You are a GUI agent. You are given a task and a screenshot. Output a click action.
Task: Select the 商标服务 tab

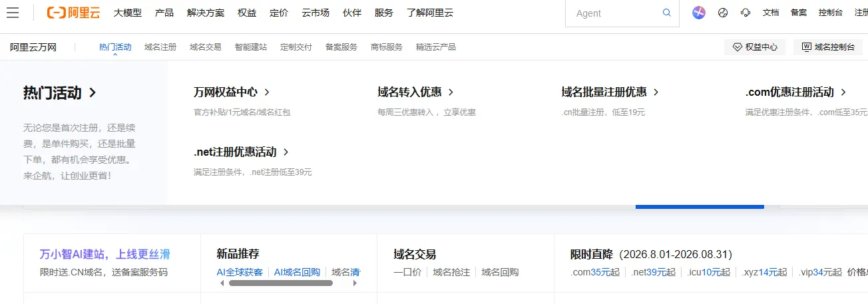click(x=387, y=47)
